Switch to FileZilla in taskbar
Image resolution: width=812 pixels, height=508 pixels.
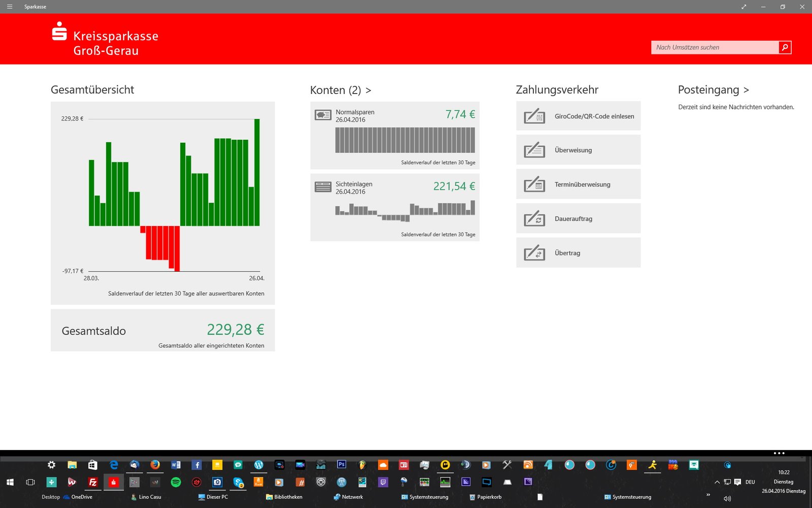93,482
